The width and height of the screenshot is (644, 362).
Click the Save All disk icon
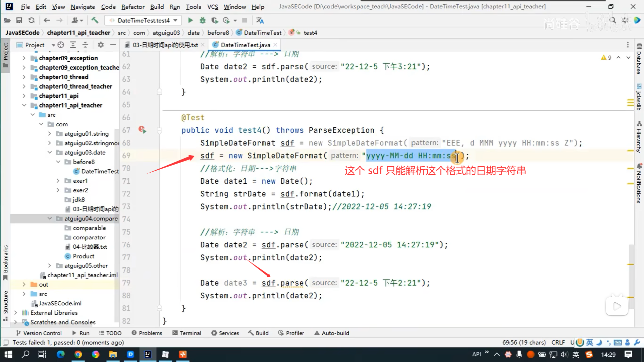point(19,20)
